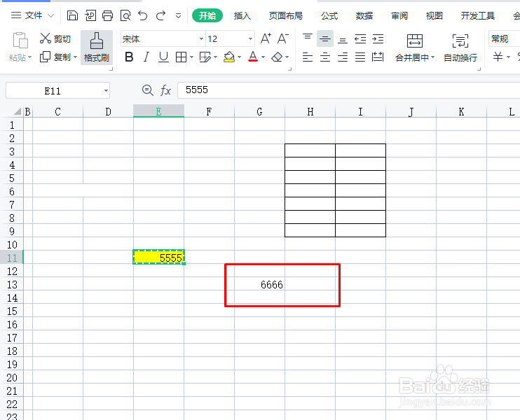Viewport: 520px width, 420px height.
Task: Open the Name Box E11 dropdown
Action: click(x=106, y=91)
